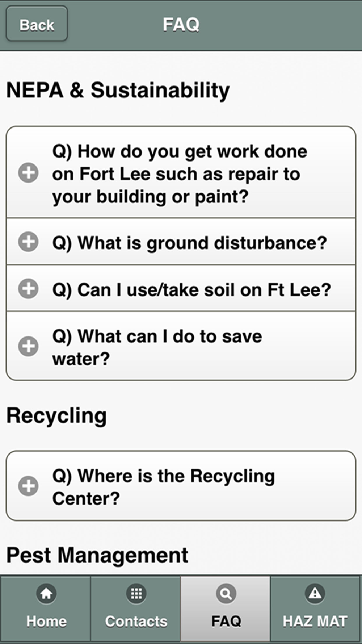Image resolution: width=362 pixels, height=644 pixels.
Task: Open the HAZ MAT tab label
Action: [x=315, y=621]
